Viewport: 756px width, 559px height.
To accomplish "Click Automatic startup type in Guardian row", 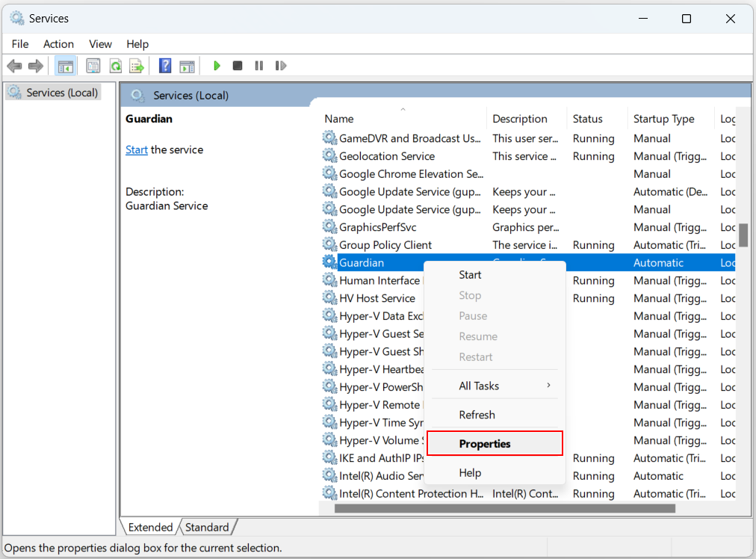I will tap(658, 263).
